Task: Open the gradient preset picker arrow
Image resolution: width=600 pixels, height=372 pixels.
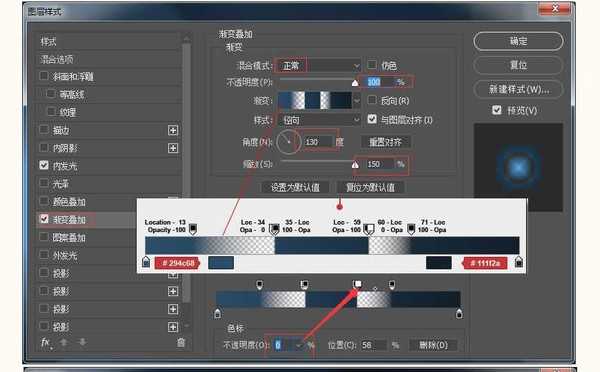Action: point(357,101)
